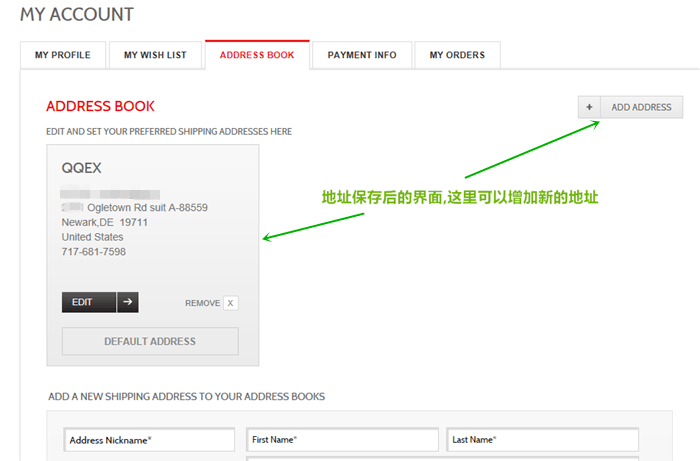Remove QQEX address using the X icon

pos(230,303)
